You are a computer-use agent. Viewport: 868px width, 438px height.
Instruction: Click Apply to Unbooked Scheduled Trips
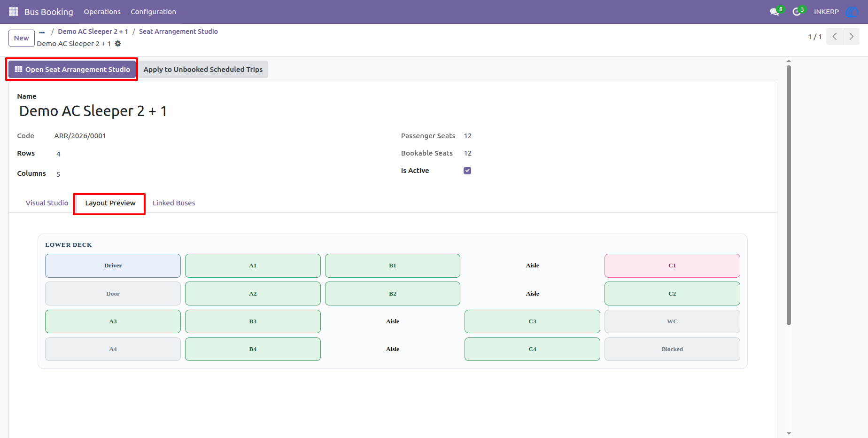(x=203, y=70)
